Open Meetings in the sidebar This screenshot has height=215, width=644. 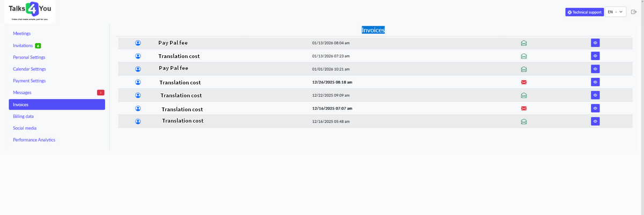(22, 34)
